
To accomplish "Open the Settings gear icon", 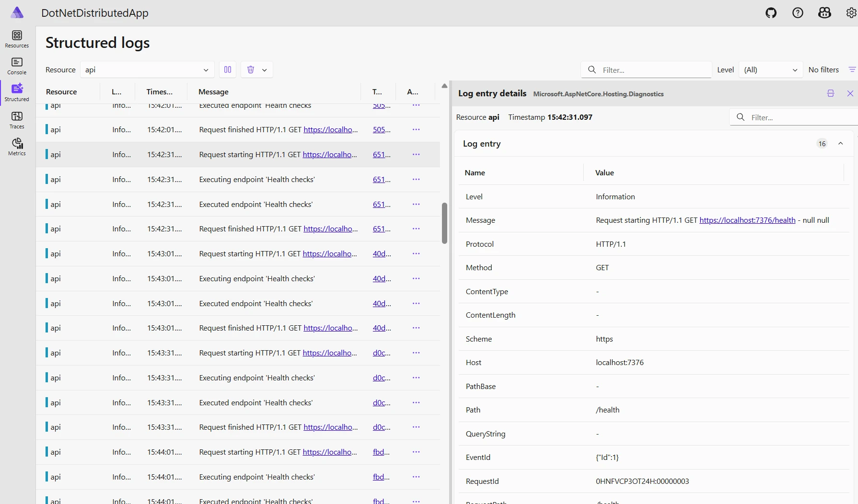I will pyautogui.click(x=851, y=13).
